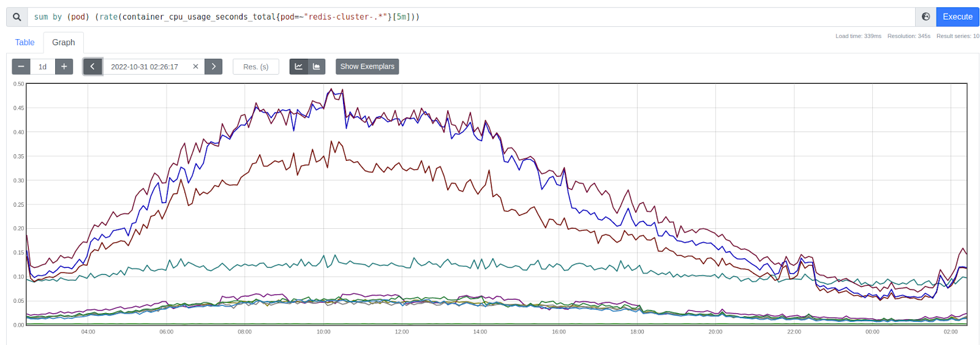This screenshot has height=345, width=980.
Task: Switch to unstacked line chart view
Action: coord(298,67)
